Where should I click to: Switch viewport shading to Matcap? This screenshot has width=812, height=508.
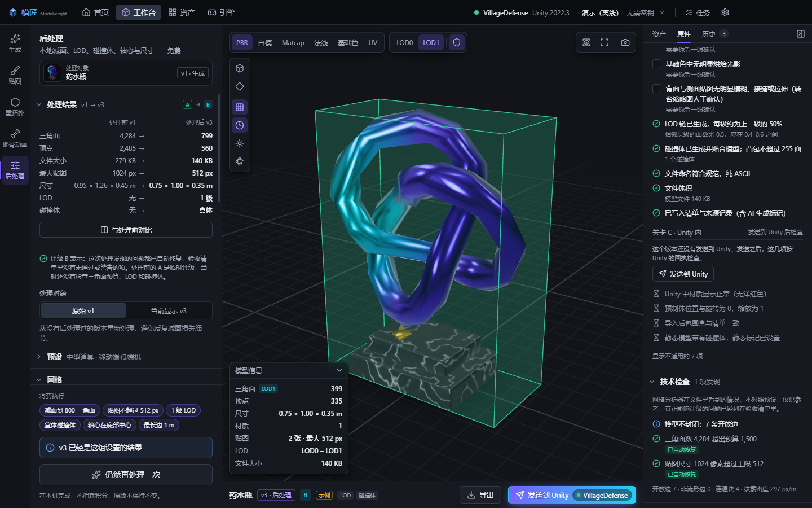click(x=293, y=42)
